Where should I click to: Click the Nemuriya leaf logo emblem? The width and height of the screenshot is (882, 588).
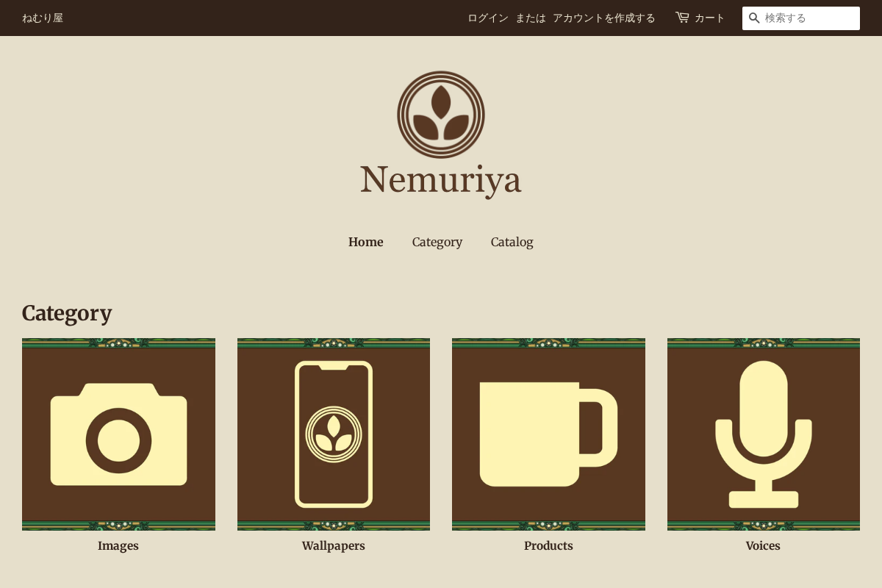coord(441,114)
